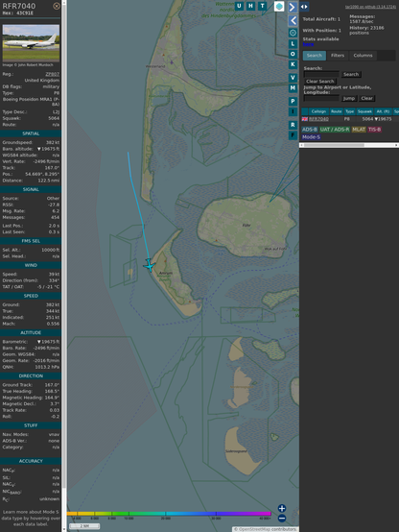This screenshot has width=399, height=532.
Task: Zoom in the map with plus
Action: point(282,508)
